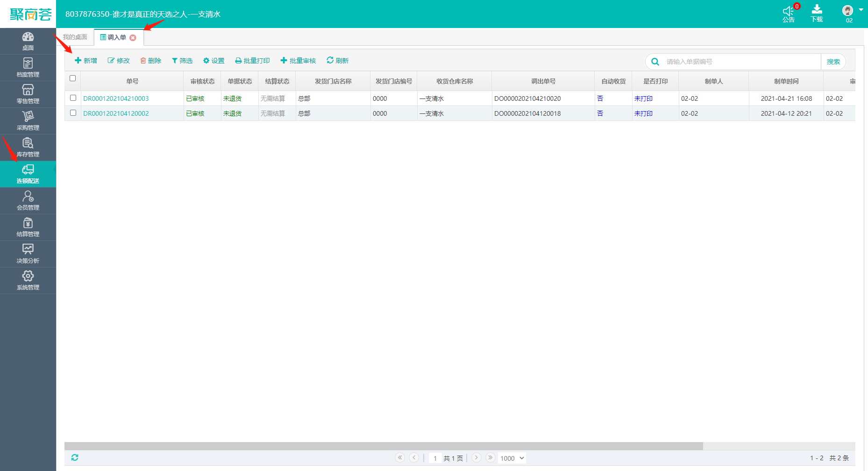Click the 制单时间 column header

(x=786, y=81)
